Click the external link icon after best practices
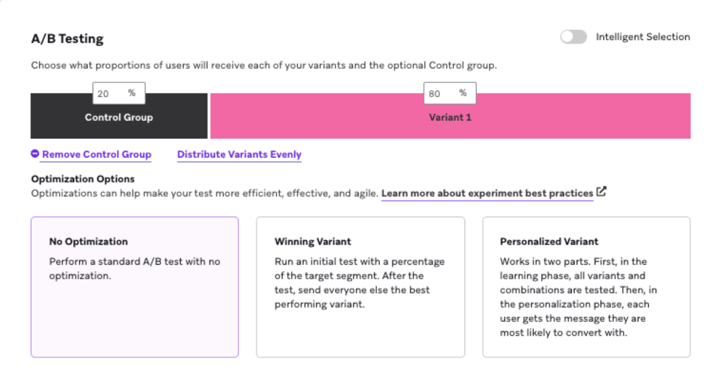 [x=601, y=192]
